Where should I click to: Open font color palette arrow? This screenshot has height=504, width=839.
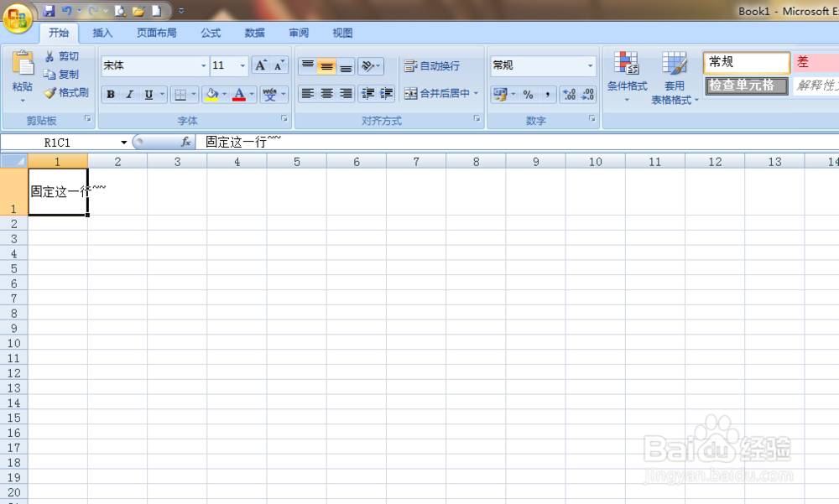coord(252,95)
